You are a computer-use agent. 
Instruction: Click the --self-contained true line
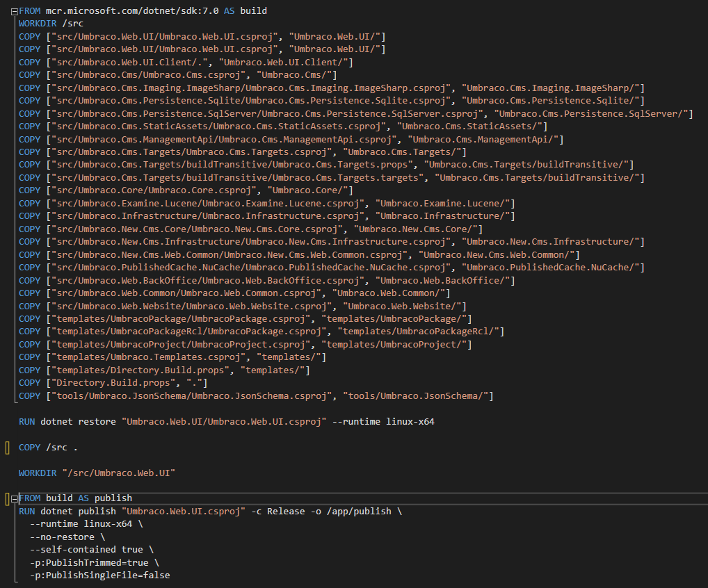click(92, 550)
